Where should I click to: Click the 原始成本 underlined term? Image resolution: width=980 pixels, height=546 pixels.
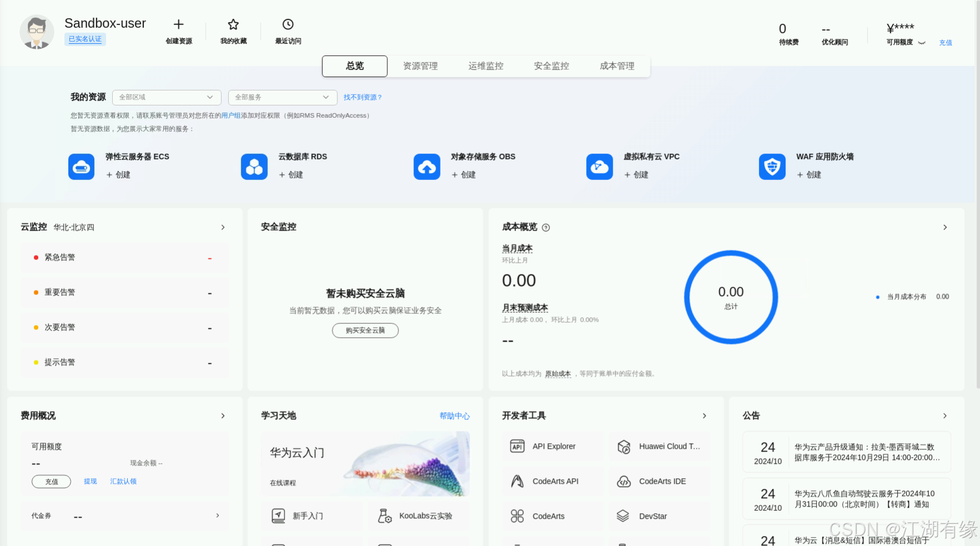[558, 374]
